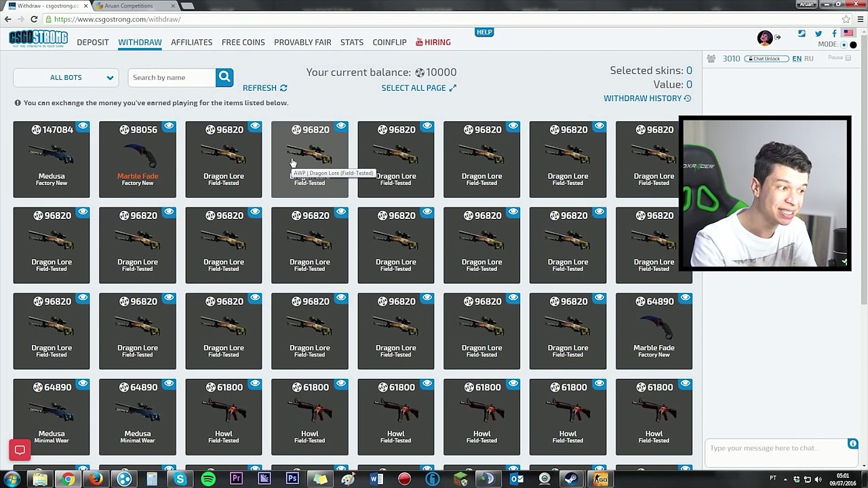Open Firefox from the taskbar
The height and width of the screenshot is (488, 868).
click(96, 479)
